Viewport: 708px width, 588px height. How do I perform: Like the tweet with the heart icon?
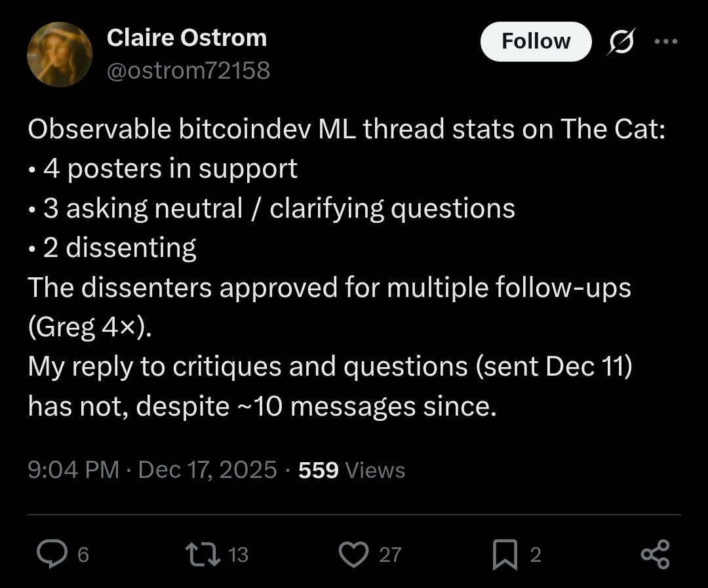(x=354, y=554)
